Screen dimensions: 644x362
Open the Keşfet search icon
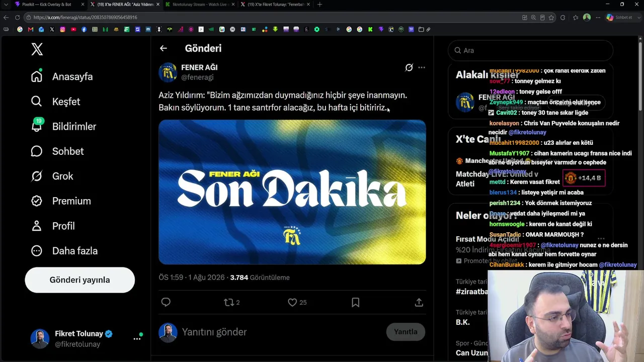pyautogui.click(x=37, y=102)
